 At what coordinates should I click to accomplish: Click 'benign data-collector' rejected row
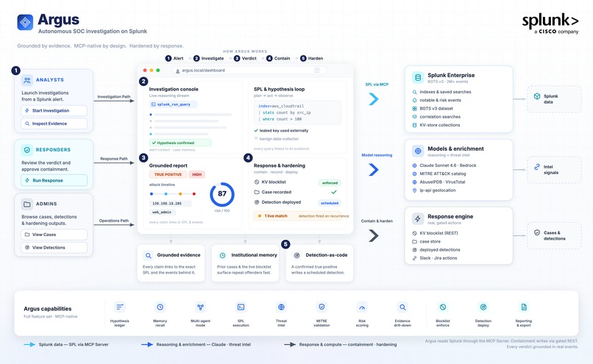[277, 139]
